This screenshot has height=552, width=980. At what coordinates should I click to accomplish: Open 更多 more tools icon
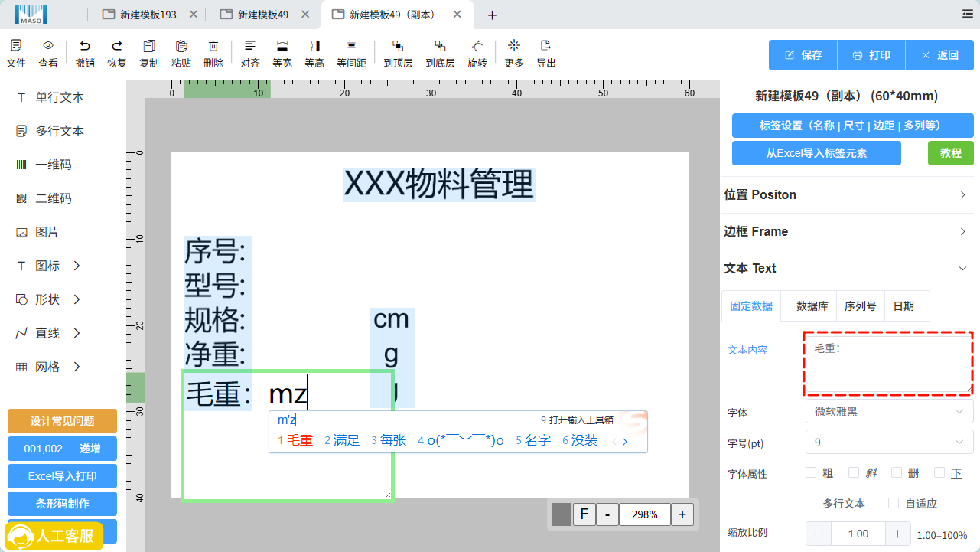(514, 45)
